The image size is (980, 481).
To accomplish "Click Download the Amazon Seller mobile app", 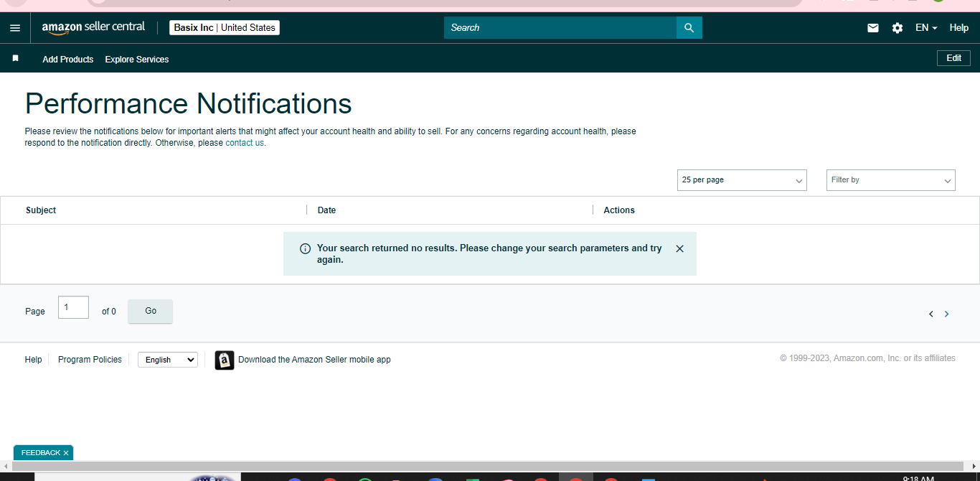I will point(314,360).
